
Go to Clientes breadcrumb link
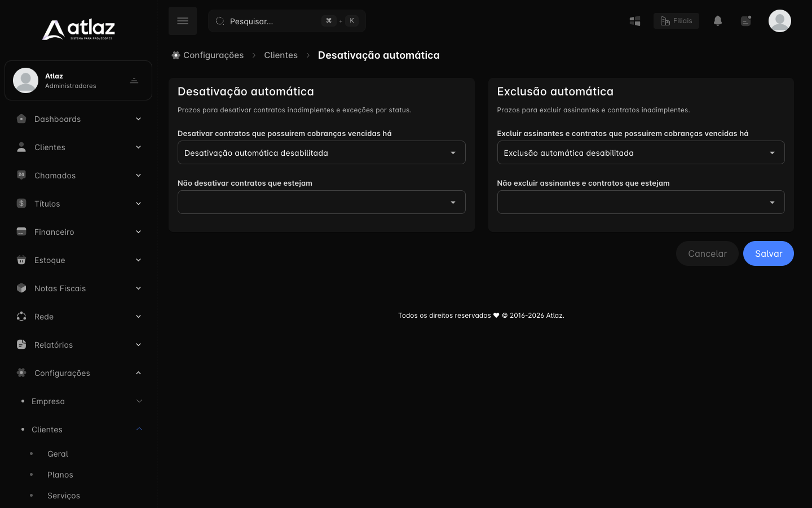tap(281, 55)
